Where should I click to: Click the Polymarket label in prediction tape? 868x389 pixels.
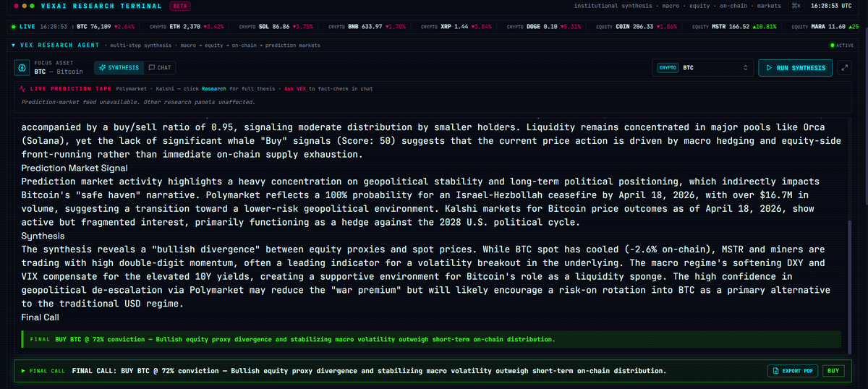click(x=132, y=88)
